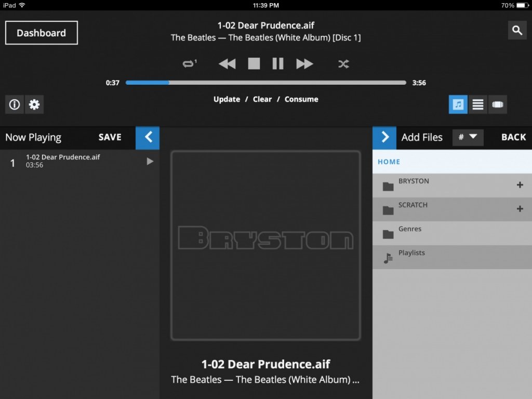Open the Genres entry
Viewport: 532px width, 399px height.
(453, 233)
